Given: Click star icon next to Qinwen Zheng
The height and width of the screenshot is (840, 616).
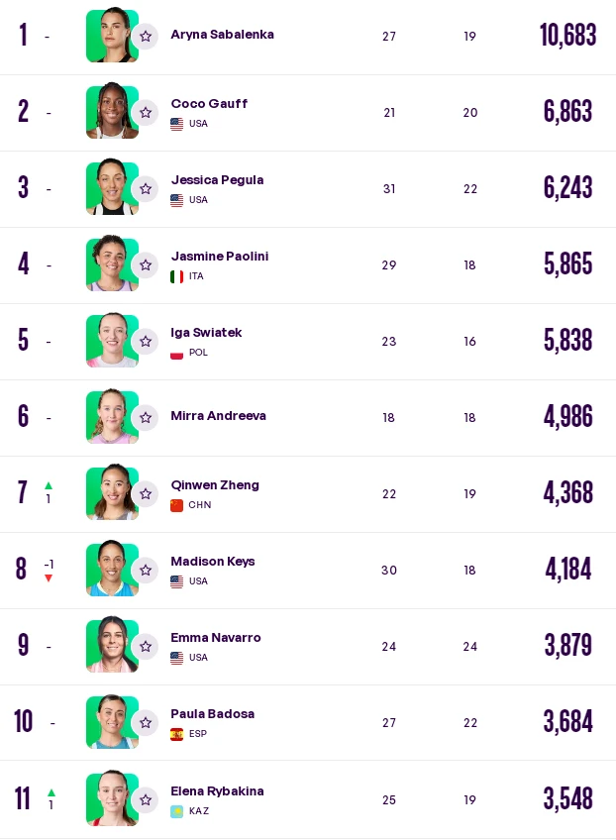Looking at the screenshot, I should pyautogui.click(x=146, y=494).
